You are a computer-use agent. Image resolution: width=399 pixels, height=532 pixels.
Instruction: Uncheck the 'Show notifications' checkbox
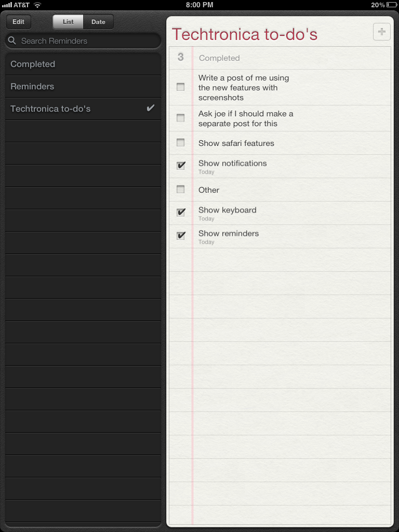180,166
